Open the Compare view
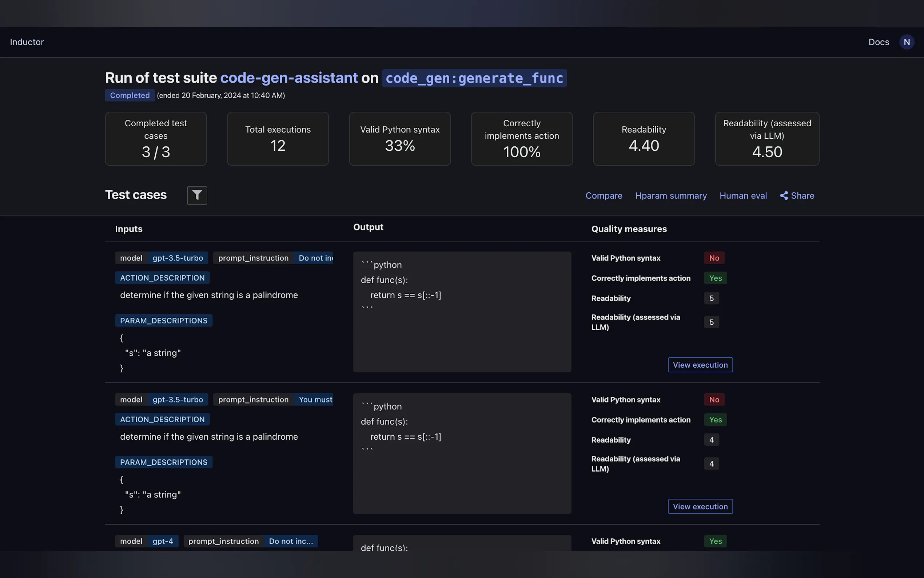The image size is (924, 578). click(604, 196)
